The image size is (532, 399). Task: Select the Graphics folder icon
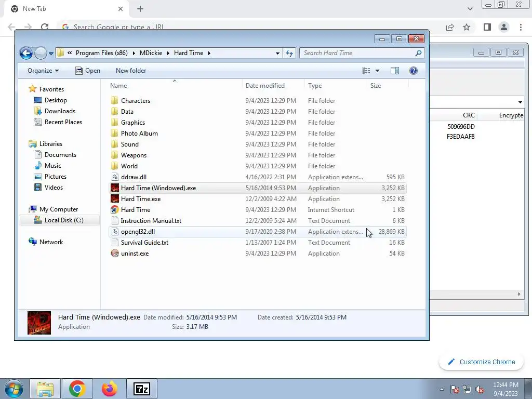point(115,122)
